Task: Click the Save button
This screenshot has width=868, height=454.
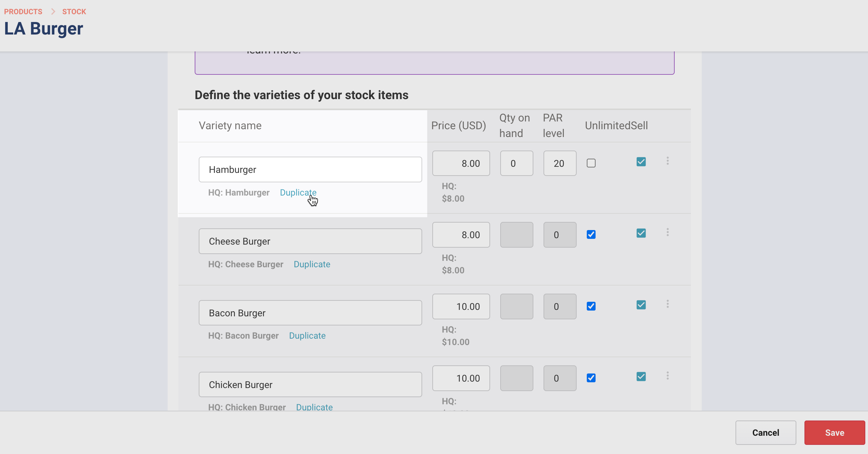Action: tap(835, 433)
